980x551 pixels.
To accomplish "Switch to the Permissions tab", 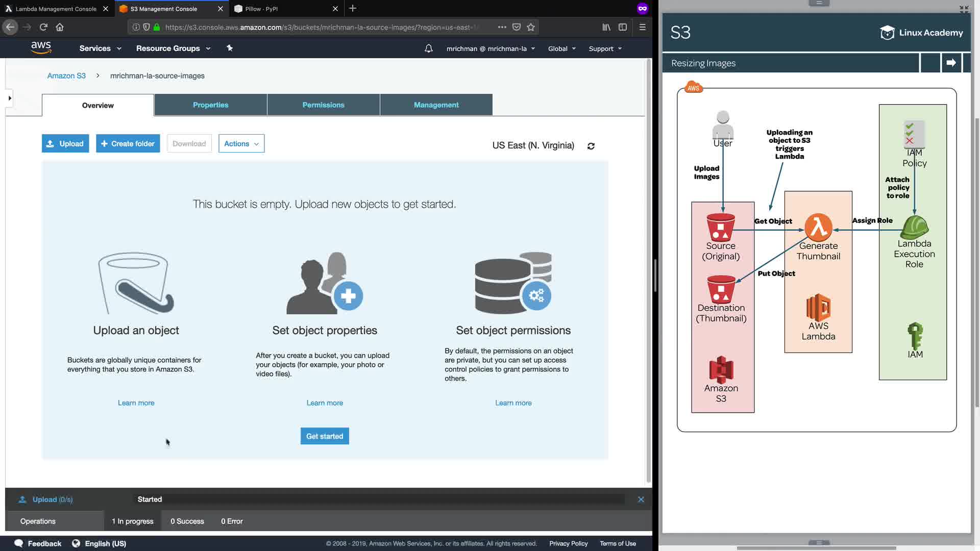I will pyautogui.click(x=323, y=105).
